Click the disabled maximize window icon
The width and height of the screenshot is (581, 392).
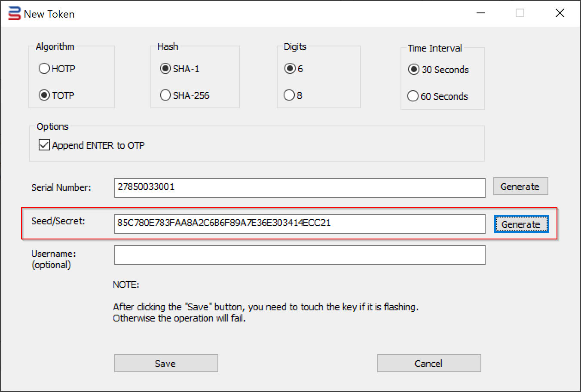coord(520,13)
